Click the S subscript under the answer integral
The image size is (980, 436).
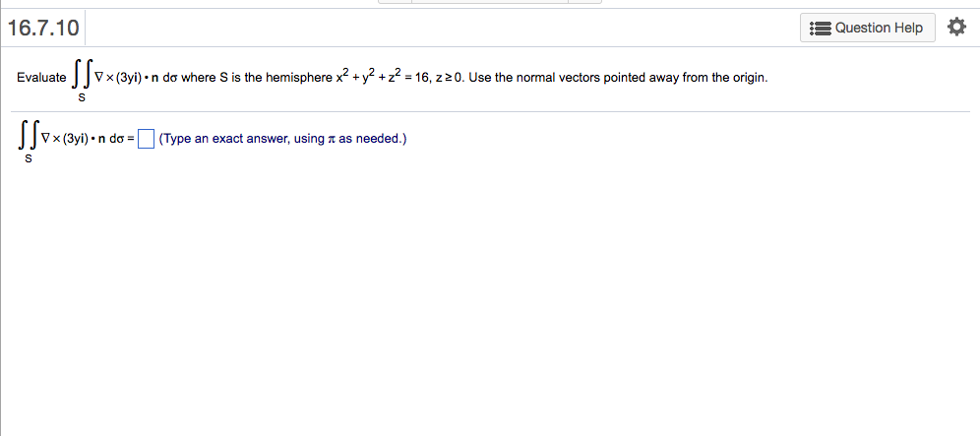[x=29, y=159]
